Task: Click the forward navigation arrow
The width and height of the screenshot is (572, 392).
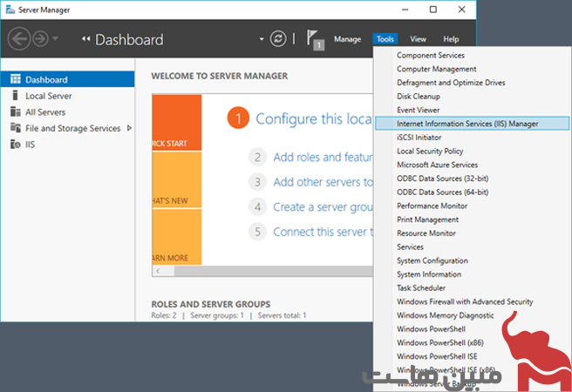Action: click(x=40, y=38)
